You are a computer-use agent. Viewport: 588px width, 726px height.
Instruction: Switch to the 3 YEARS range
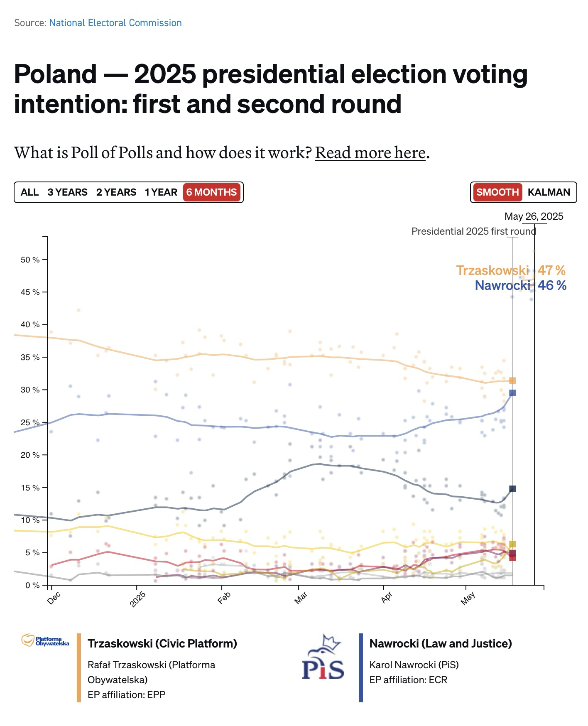coord(67,192)
